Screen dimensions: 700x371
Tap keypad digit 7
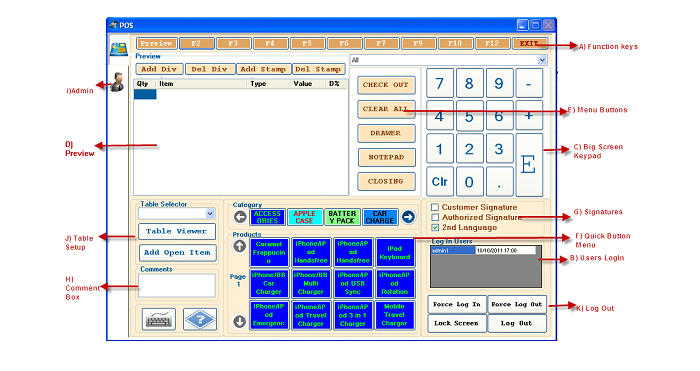440,83
